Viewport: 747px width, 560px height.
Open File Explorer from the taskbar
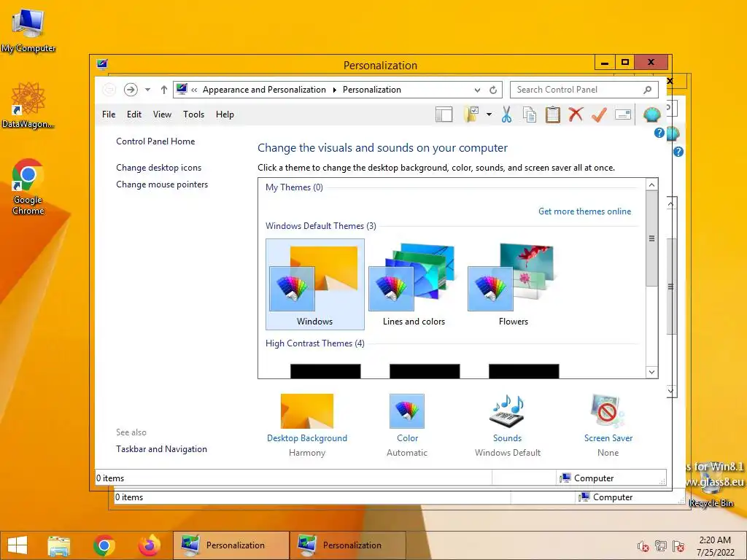[x=58, y=545]
